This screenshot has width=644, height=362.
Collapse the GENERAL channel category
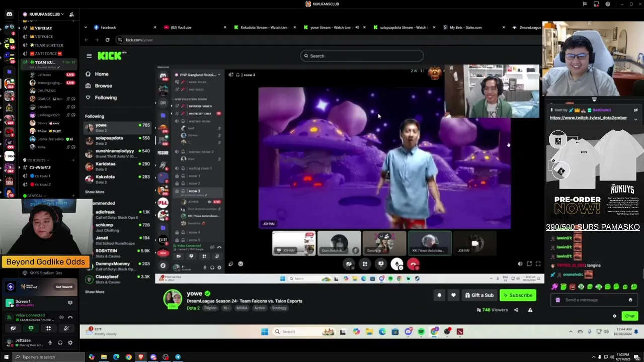pyautogui.click(x=34, y=196)
